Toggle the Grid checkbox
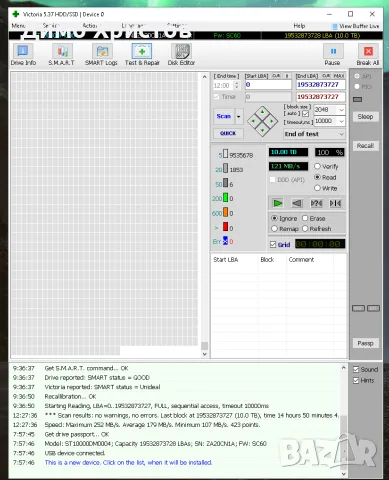 pyautogui.click(x=273, y=245)
